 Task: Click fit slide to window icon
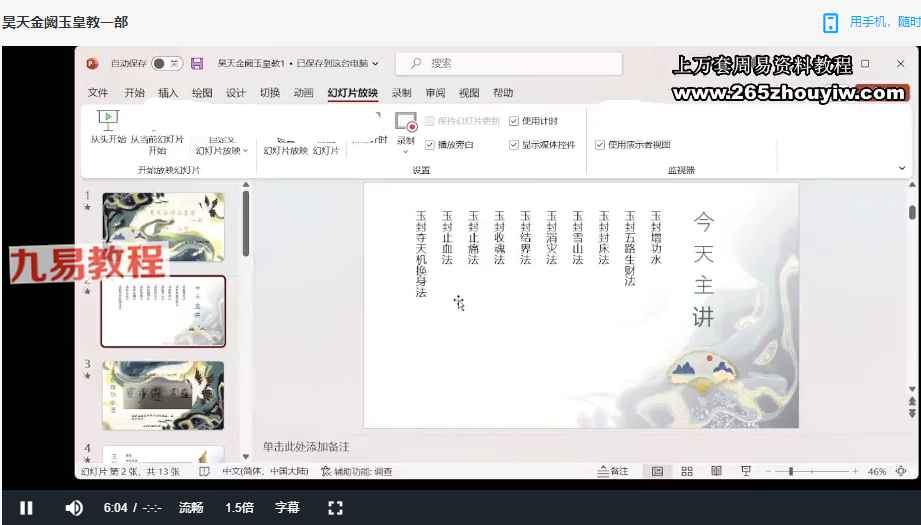(x=901, y=471)
